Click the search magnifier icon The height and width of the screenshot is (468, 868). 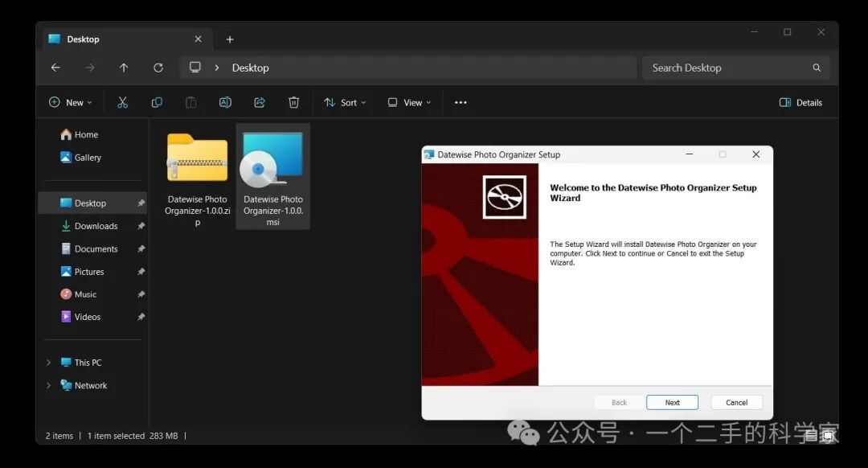tap(817, 68)
